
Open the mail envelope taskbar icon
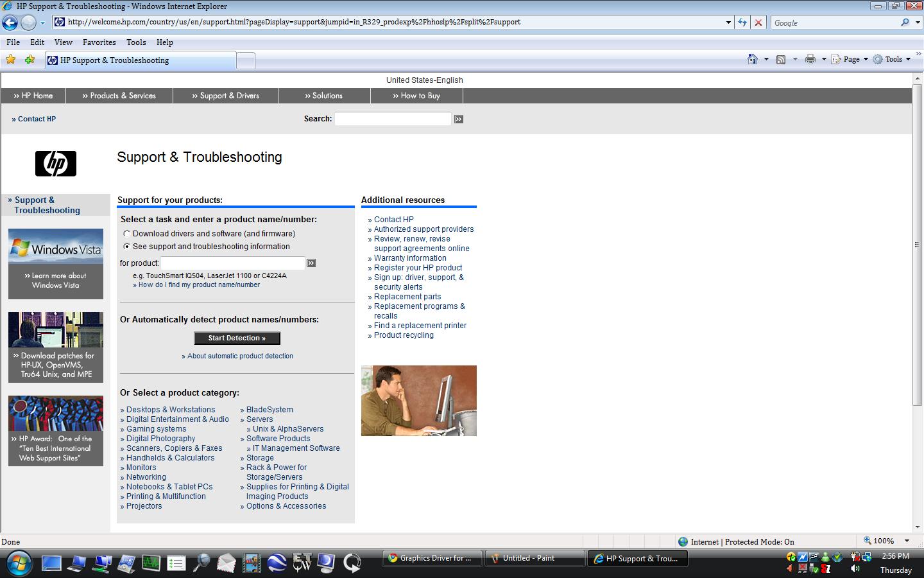[x=226, y=563]
